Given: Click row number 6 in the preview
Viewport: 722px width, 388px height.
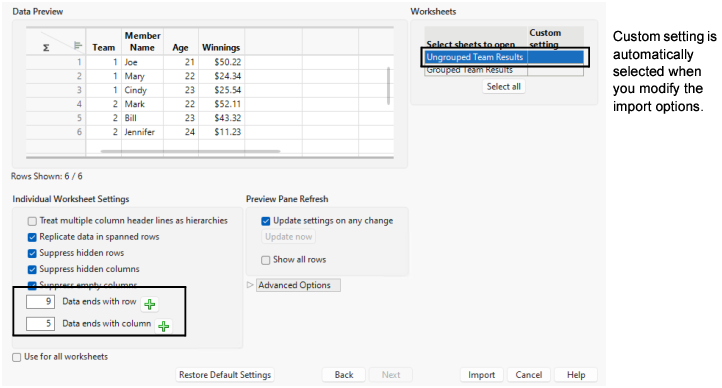Looking at the screenshot, I should [x=56, y=132].
